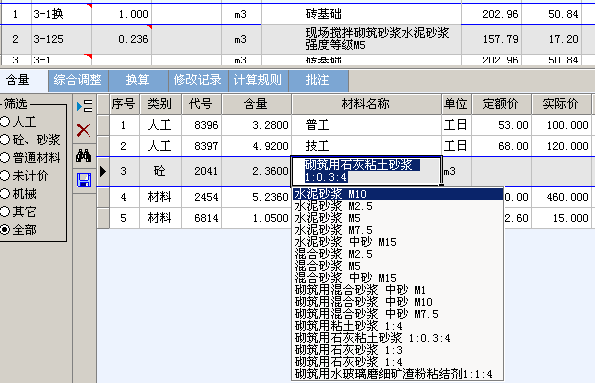Select the 机械 filter radio button

[5, 194]
